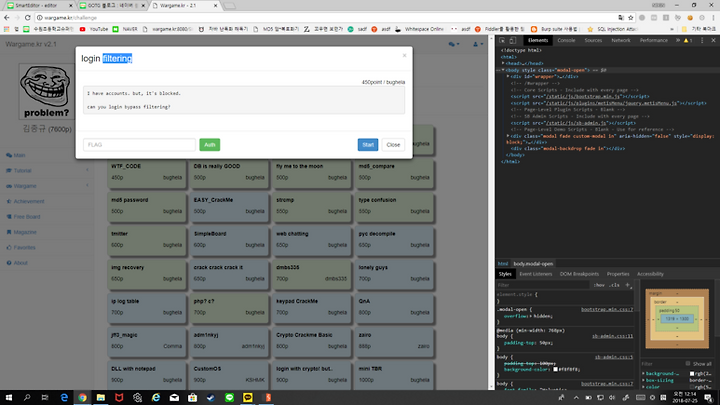Image resolution: width=720 pixels, height=405 pixels.
Task: Toggle .cls class editor panel
Action: tap(614, 285)
